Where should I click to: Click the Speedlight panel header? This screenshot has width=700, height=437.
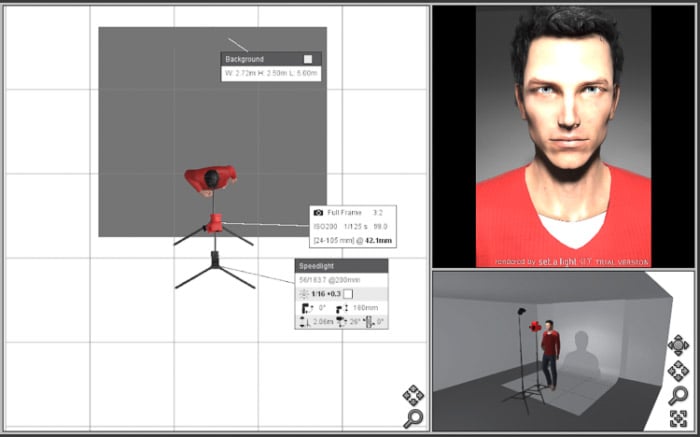pos(341,266)
